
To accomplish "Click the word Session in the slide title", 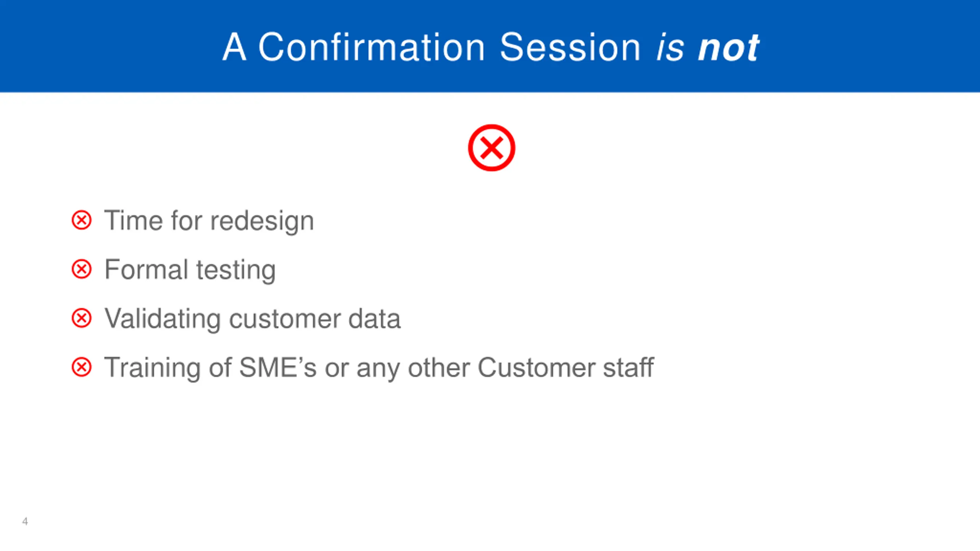I will 570,47.
